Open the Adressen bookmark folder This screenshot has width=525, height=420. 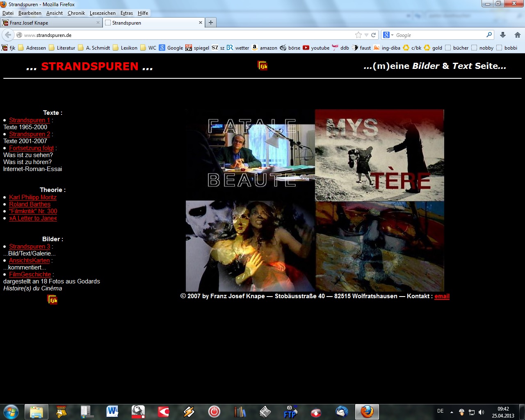(32, 48)
